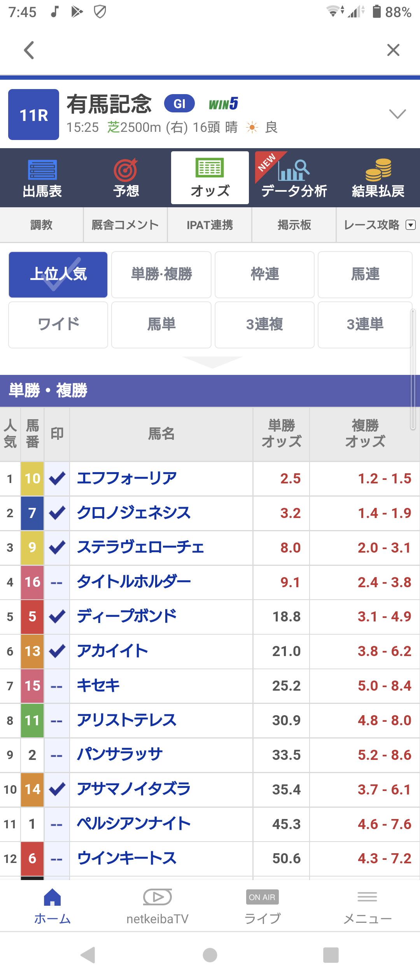This screenshot has width=420, height=980.
Task: Tap the back arrow icon
Action: [29, 50]
